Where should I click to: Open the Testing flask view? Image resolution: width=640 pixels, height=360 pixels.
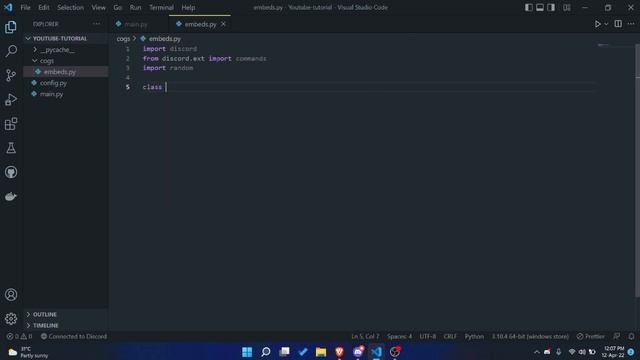pyautogui.click(x=11, y=148)
